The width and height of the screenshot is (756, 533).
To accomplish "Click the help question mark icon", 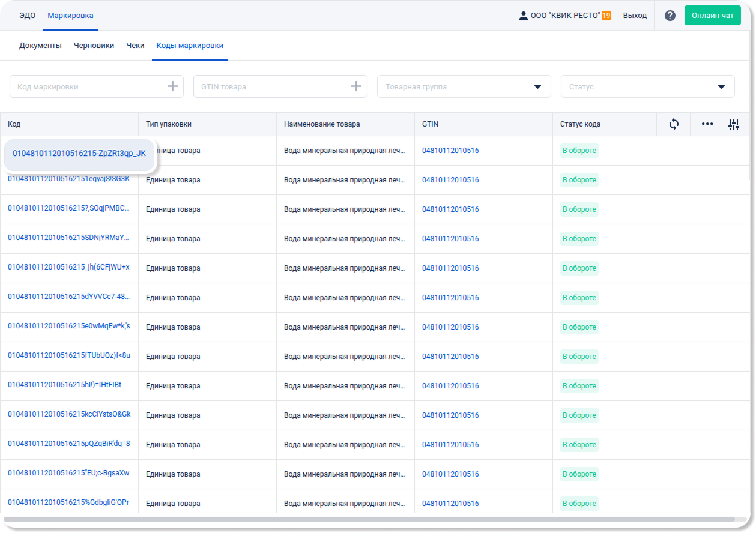I will pyautogui.click(x=670, y=16).
